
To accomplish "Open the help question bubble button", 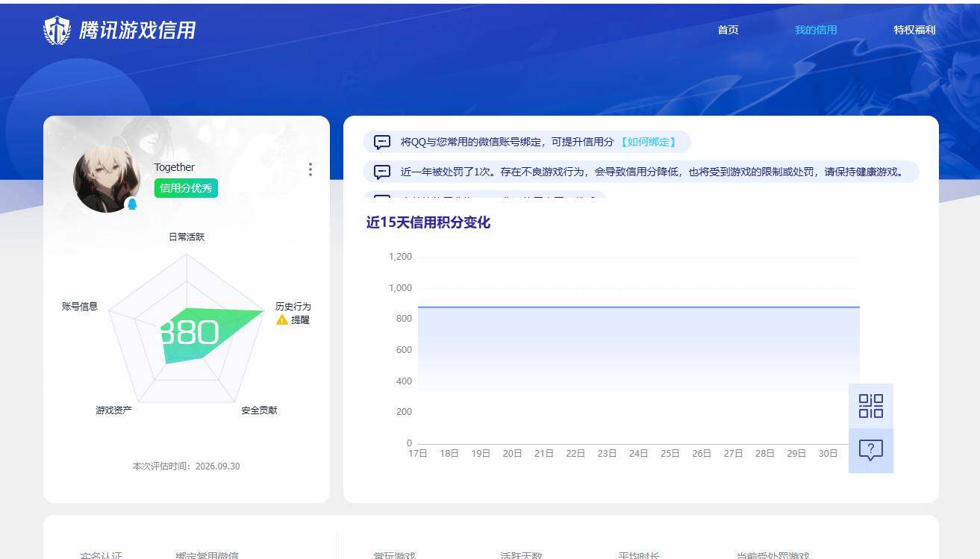I will pyautogui.click(x=871, y=451).
